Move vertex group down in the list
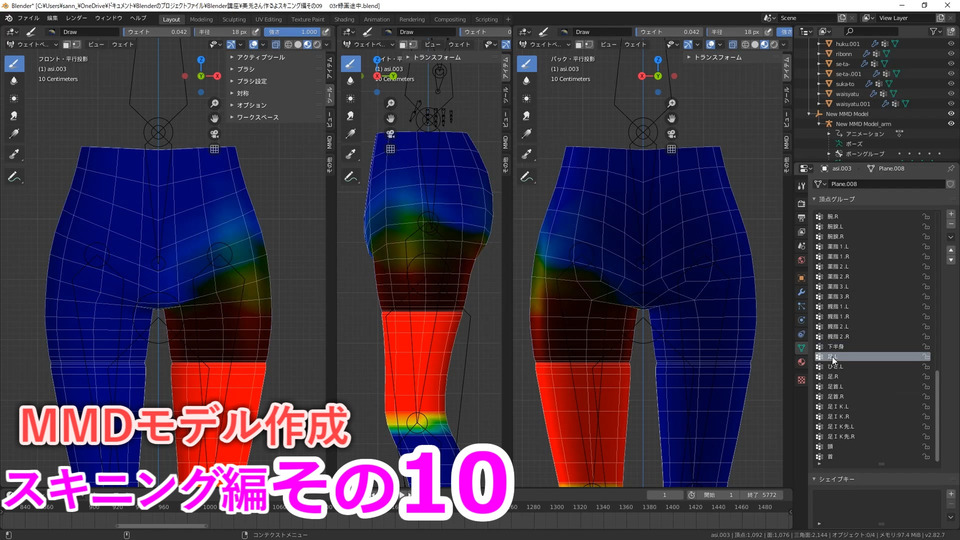This screenshot has width=960, height=540. [x=951, y=260]
